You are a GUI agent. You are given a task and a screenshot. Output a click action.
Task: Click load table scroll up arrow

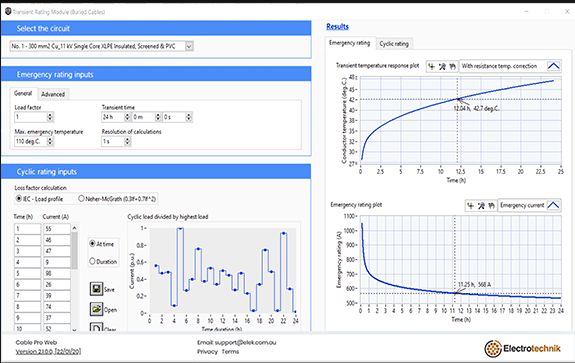point(74,228)
